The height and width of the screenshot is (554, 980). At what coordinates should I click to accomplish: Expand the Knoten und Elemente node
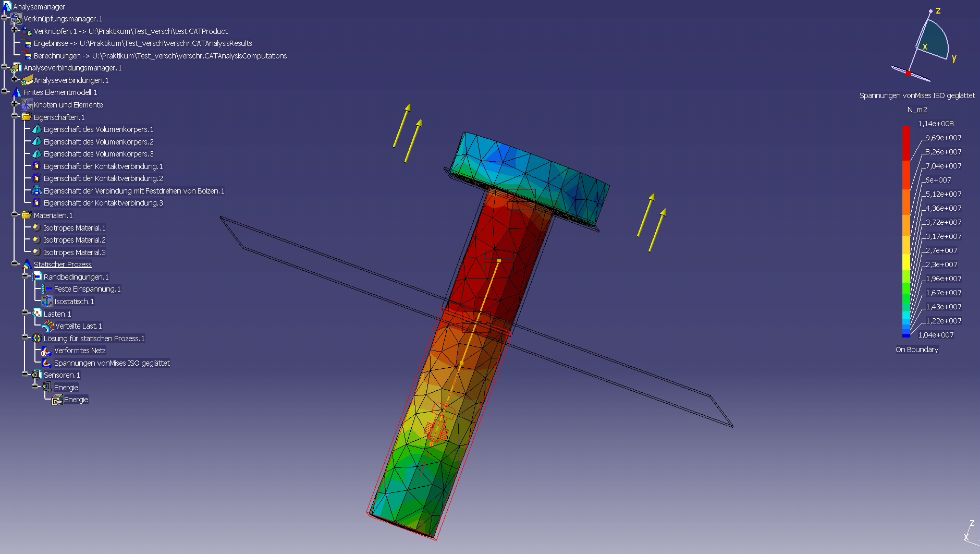(15, 104)
